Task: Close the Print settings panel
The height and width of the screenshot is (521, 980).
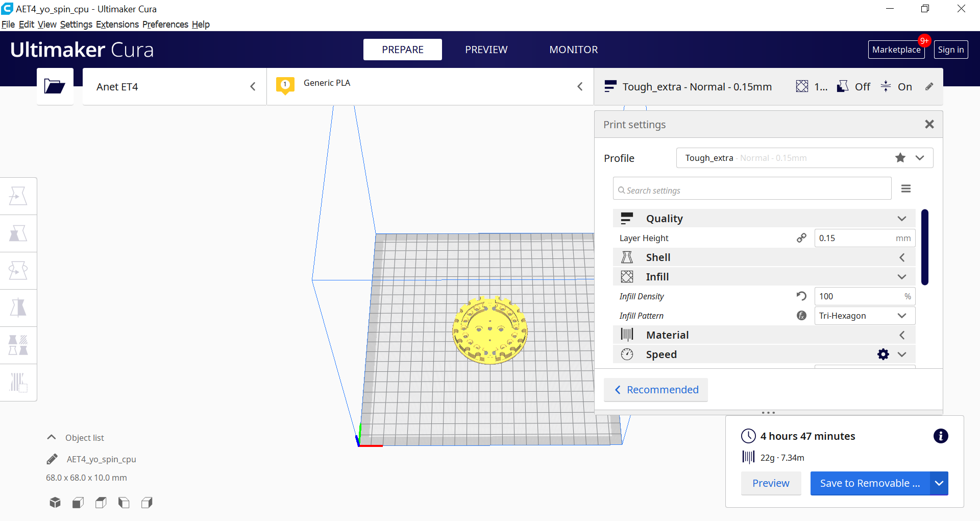Action: [929, 124]
